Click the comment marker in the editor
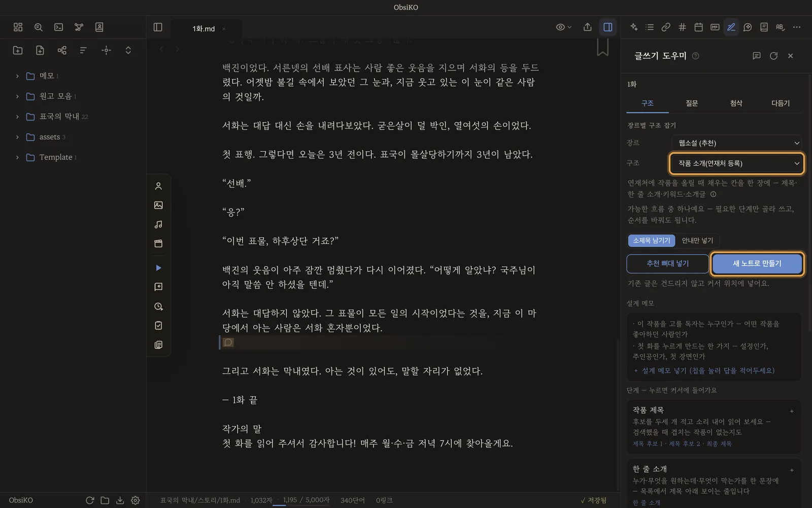This screenshot has height=508, width=812. coord(228,342)
